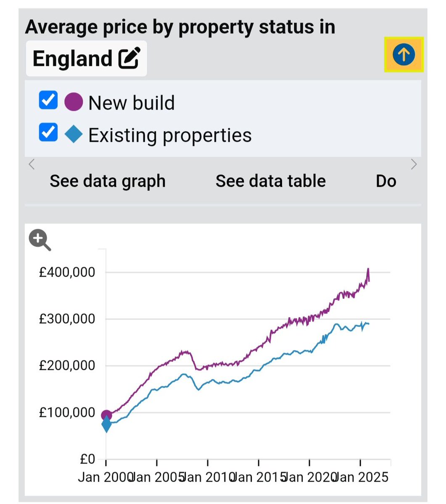Click the zoom-in magnifier icon on chart
This screenshot has height=504, width=446.
tap(40, 240)
